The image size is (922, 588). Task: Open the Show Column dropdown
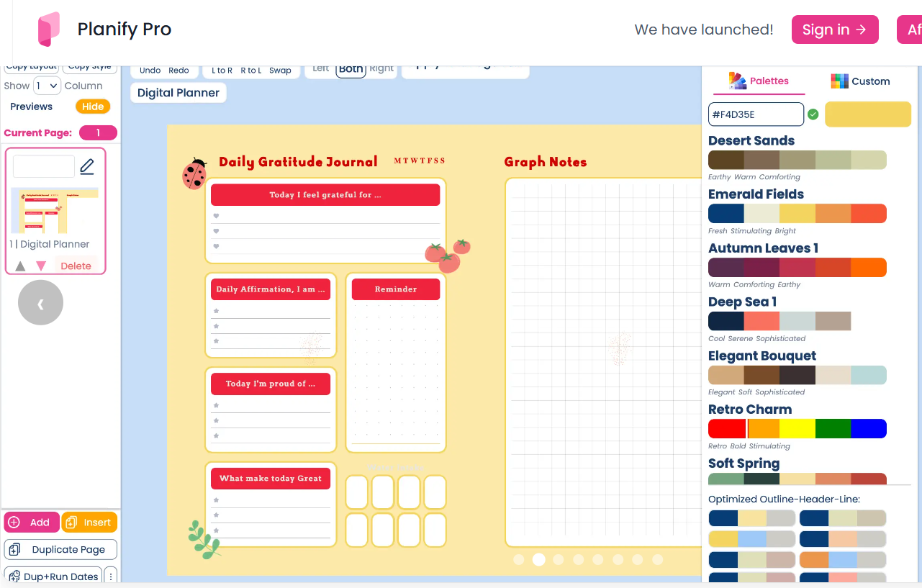coord(47,85)
